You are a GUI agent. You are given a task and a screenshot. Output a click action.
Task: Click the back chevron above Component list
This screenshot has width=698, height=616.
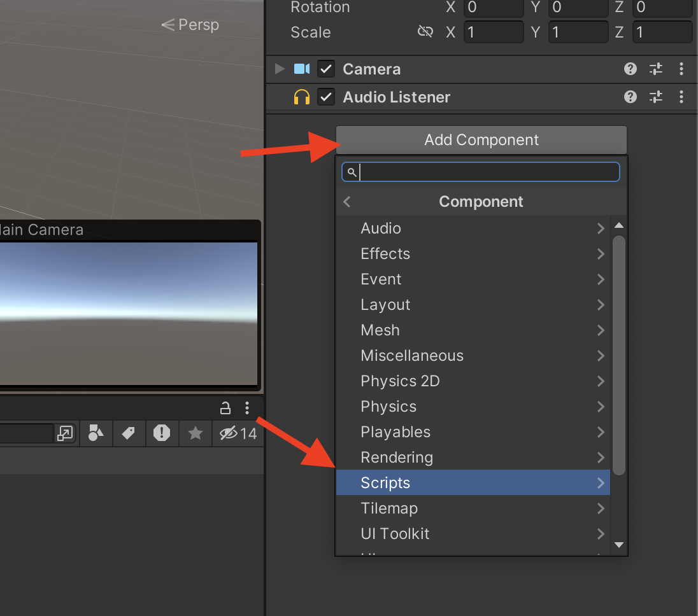pos(346,201)
